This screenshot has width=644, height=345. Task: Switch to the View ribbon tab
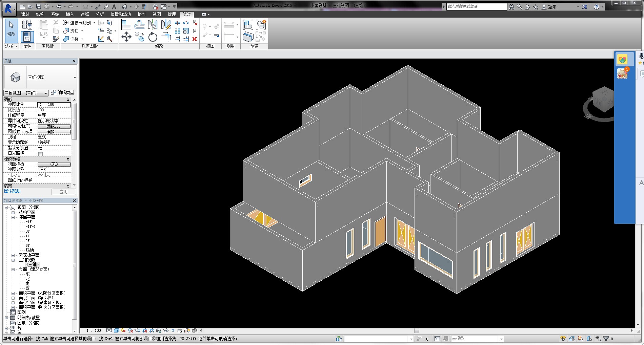click(157, 15)
